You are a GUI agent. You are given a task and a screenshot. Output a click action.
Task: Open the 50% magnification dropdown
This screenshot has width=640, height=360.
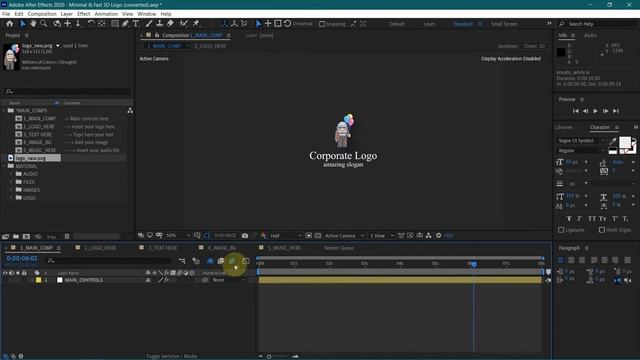coord(178,236)
